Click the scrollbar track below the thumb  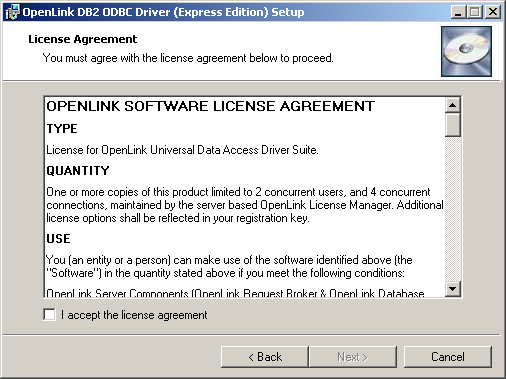(453, 209)
